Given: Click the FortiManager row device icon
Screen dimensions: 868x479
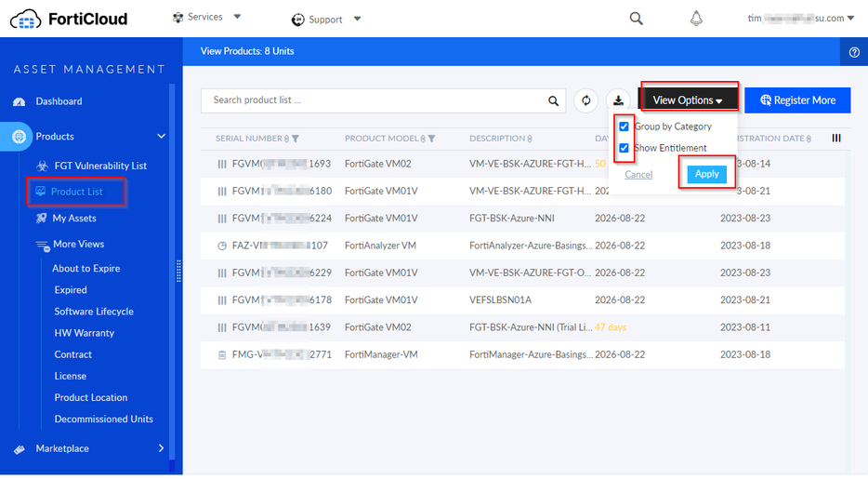Looking at the screenshot, I should coord(222,355).
